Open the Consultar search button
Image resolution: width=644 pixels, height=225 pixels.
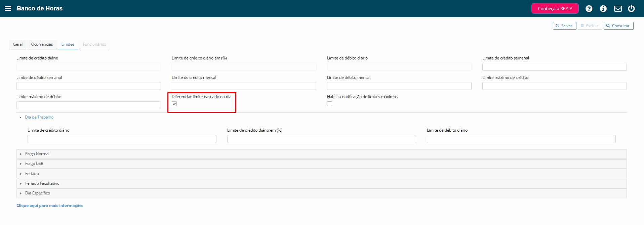pos(618,26)
